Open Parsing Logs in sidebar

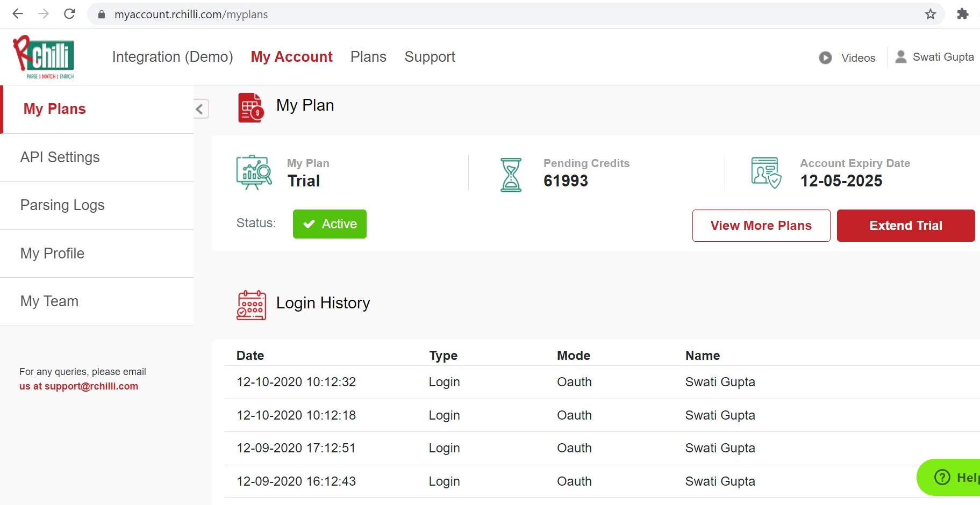97,205
